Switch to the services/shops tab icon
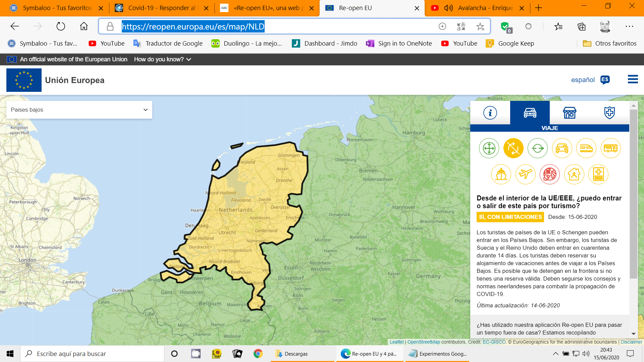 (x=570, y=113)
